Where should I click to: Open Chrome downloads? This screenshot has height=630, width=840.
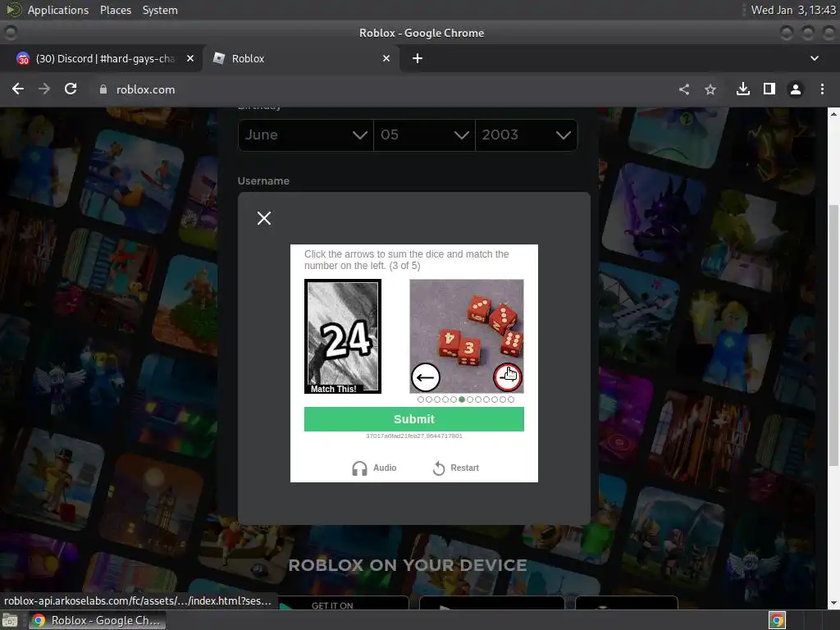pos(743,89)
